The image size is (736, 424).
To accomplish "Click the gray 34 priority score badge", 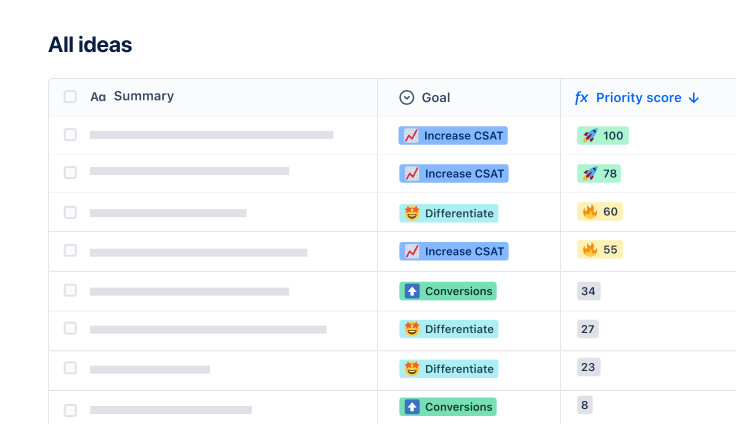I will click(588, 291).
